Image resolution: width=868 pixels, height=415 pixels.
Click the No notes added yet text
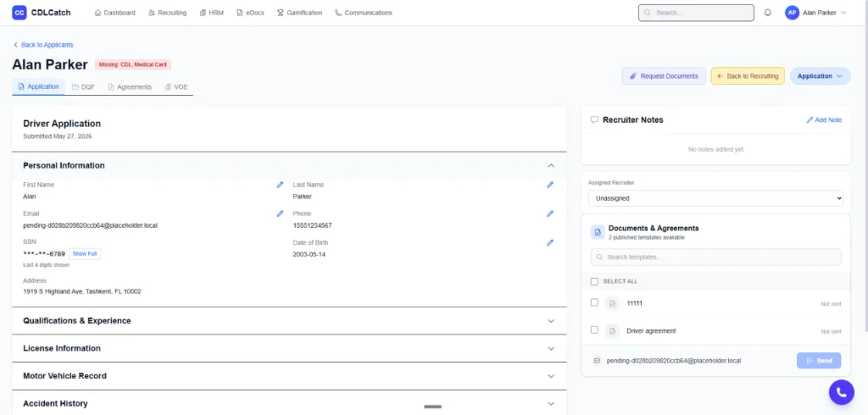point(715,149)
